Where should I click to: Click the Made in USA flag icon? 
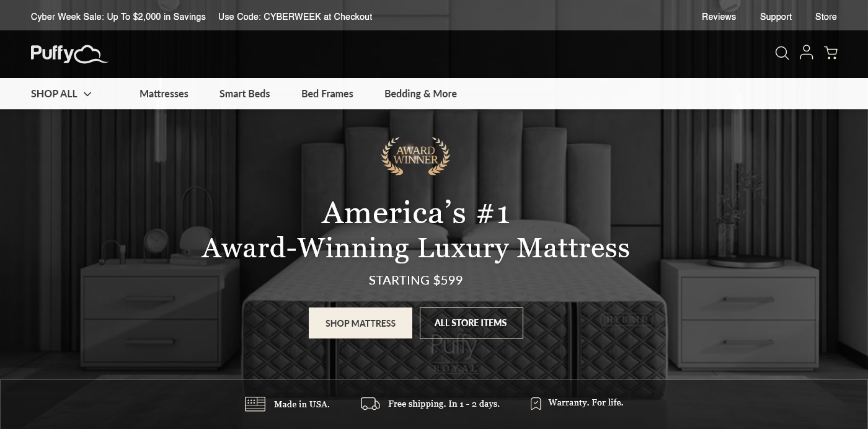(255, 404)
